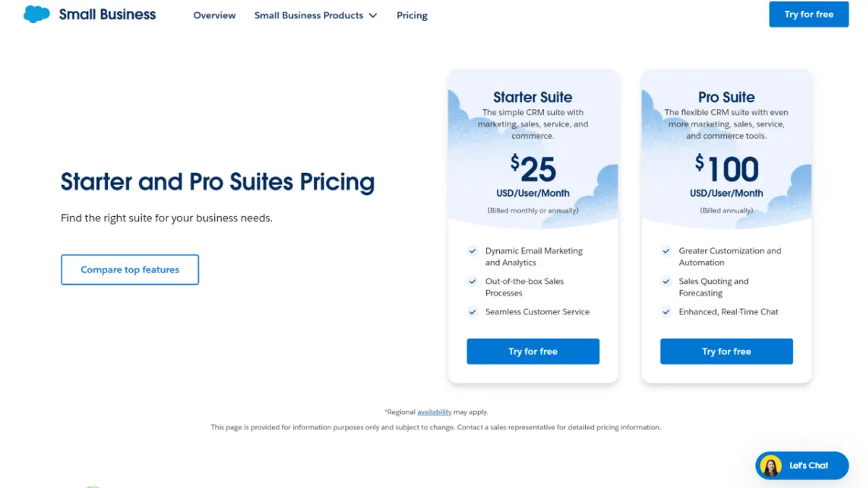Click checkmark beside Out-of-the-box Sales Processes

click(x=472, y=281)
